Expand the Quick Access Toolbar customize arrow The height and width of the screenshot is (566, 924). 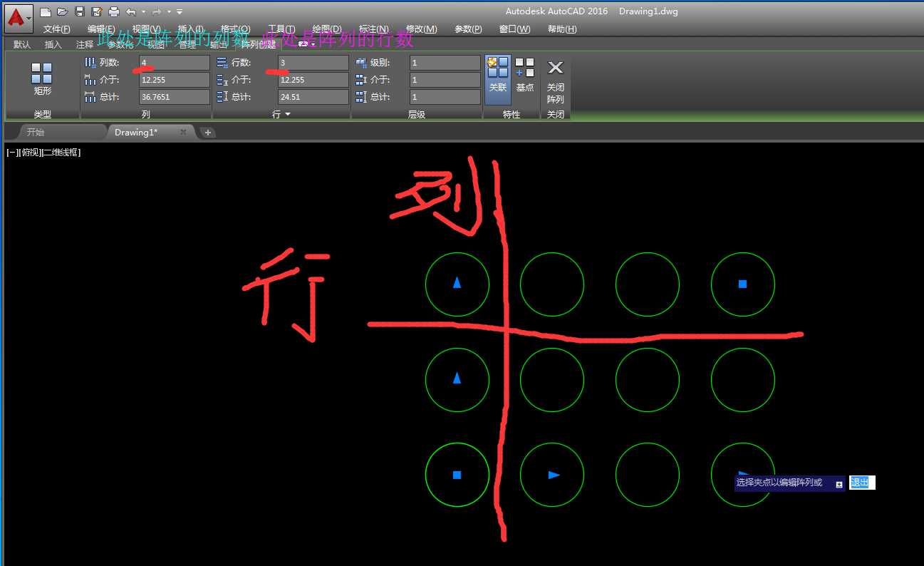180,12
